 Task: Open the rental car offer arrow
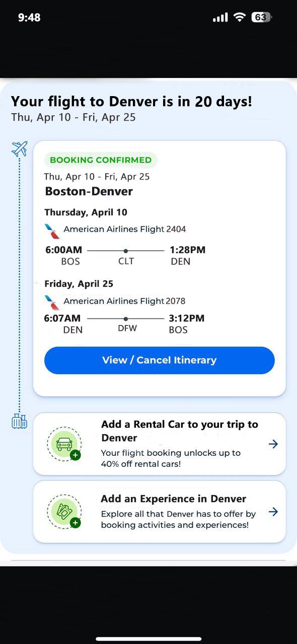click(273, 444)
